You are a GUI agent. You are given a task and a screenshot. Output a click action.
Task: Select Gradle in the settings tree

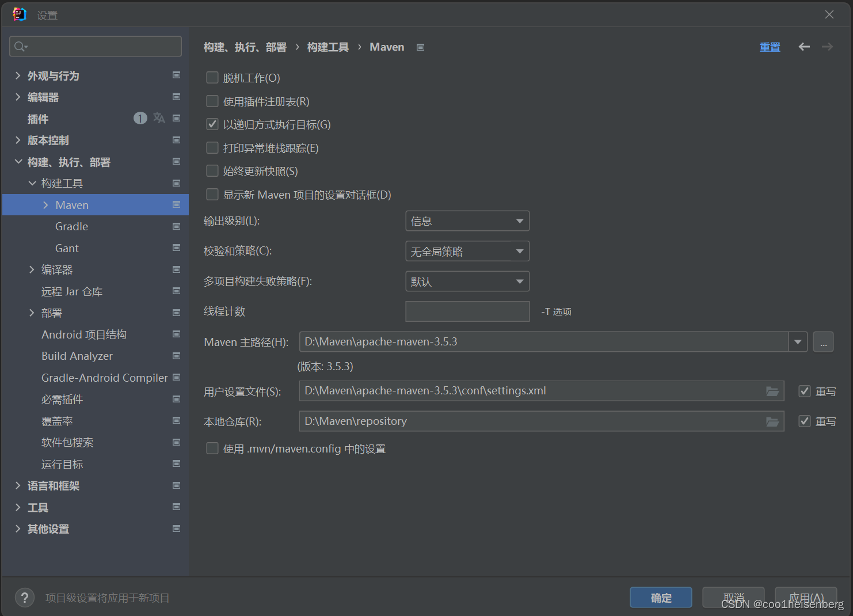tap(71, 227)
